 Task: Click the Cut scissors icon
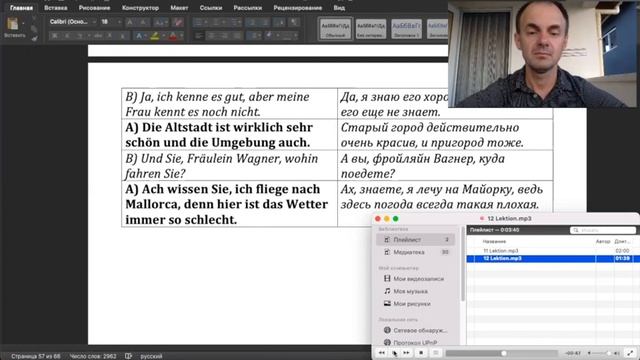click(34, 19)
